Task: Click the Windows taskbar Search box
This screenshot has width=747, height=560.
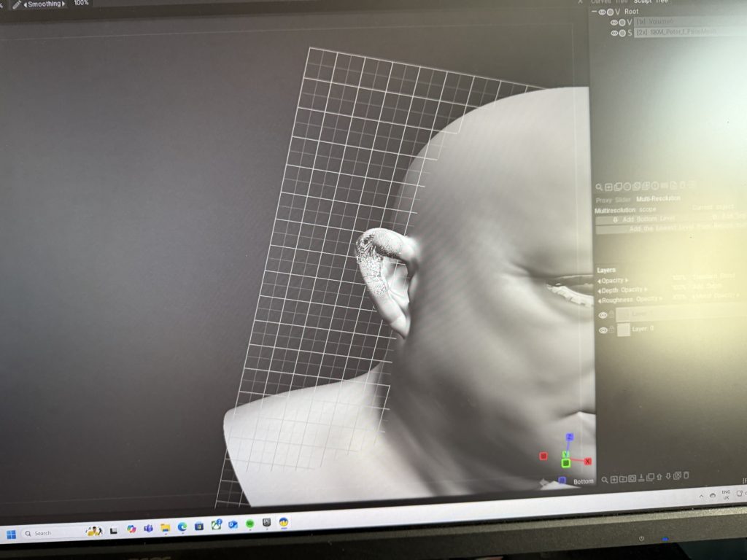Action: tap(44, 533)
